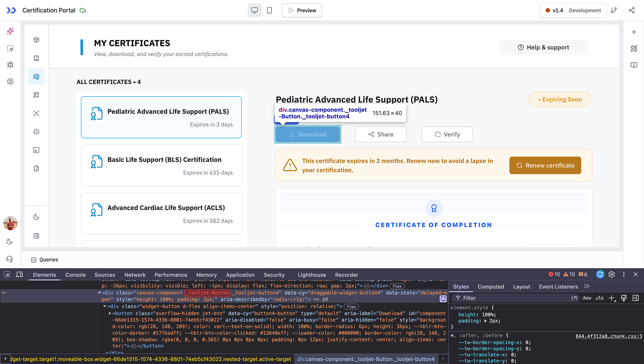This screenshot has width=644, height=364.
Task: Click the user avatar photo
Action: (x=10, y=223)
